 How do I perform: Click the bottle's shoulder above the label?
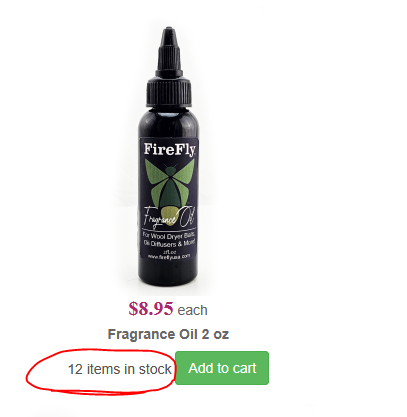coord(169,122)
